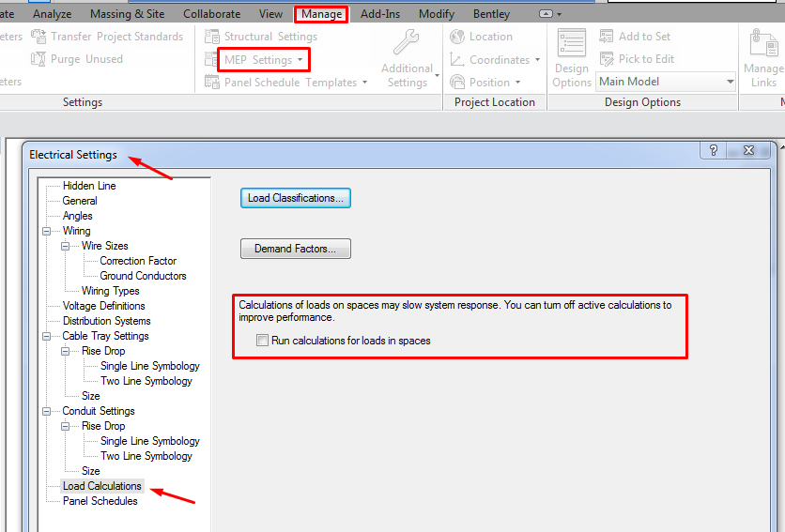This screenshot has width=785, height=532.
Task: Collapse the Wire Sizes tree node
Action: pos(66,246)
